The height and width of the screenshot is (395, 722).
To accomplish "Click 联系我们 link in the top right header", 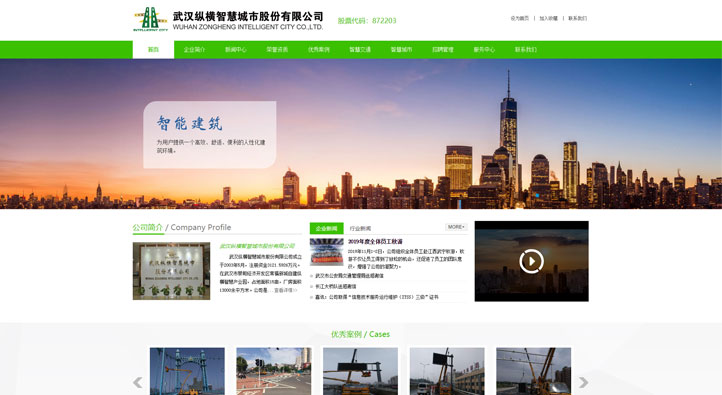I will click(577, 18).
